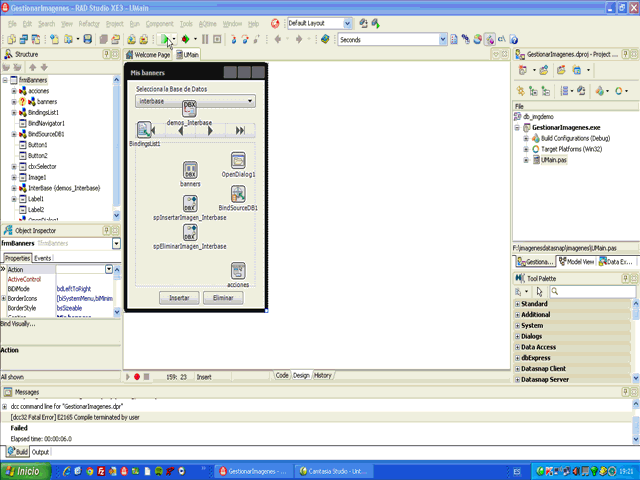Click the Eliminar button on form

tap(222, 298)
